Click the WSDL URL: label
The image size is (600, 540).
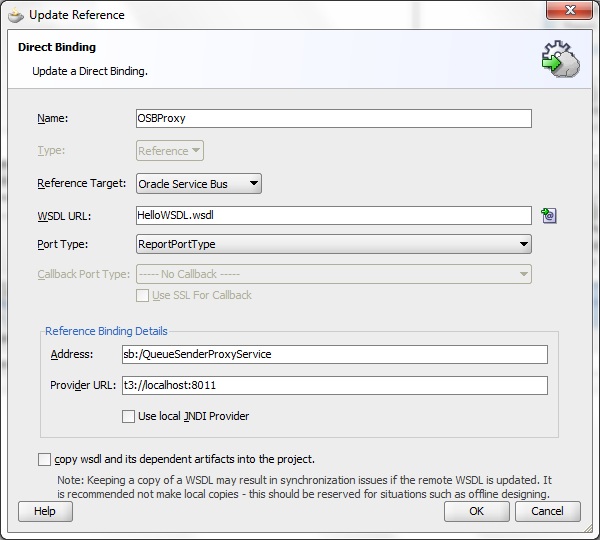point(64,216)
